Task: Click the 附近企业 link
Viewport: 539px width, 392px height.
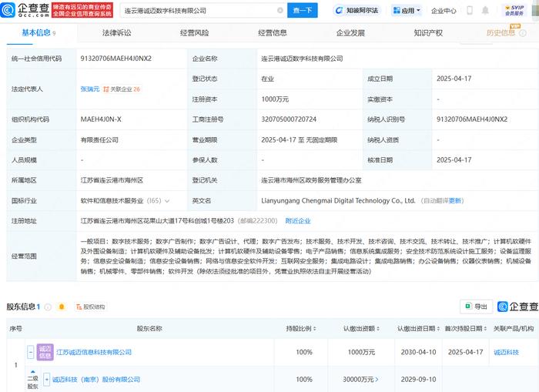Action: coord(298,221)
